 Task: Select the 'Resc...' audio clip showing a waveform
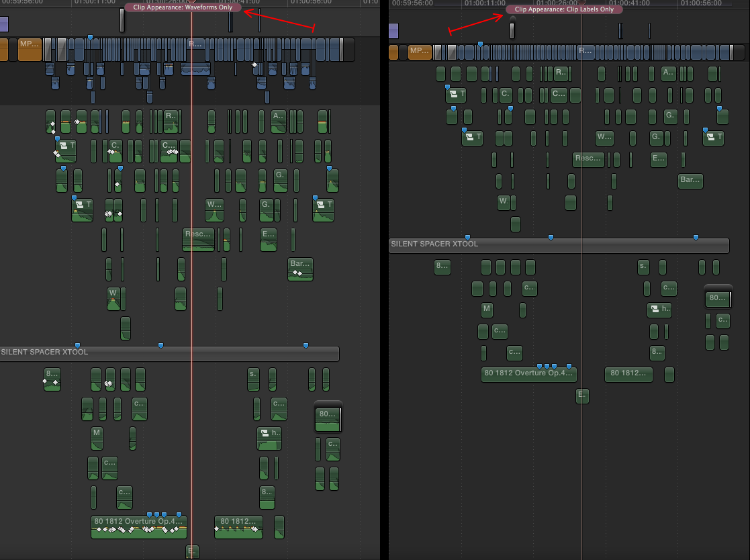pyautogui.click(x=198, y=239)
